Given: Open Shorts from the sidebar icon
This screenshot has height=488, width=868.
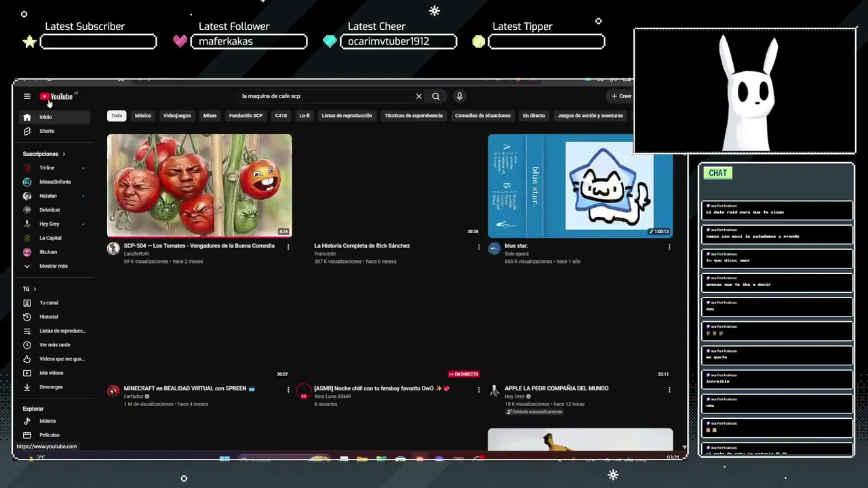Looking at the screenshot, I should tap(27, 131).
